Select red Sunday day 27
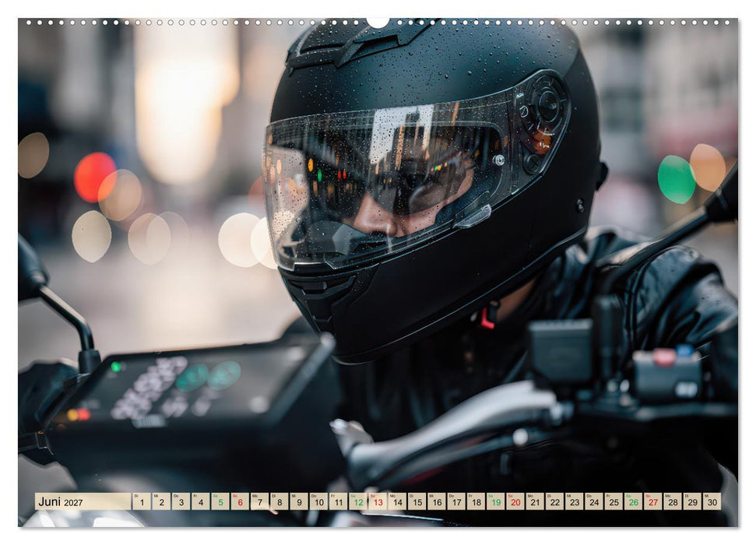Screen dimensions: 756x545 coord(653,501)
